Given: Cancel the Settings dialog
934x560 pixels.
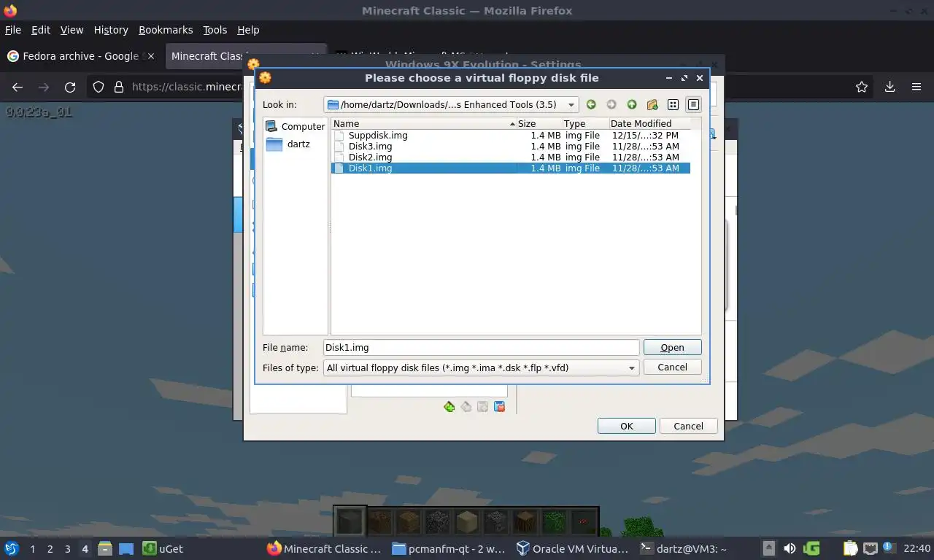Looking at the screenshot, I should [688, 427].
